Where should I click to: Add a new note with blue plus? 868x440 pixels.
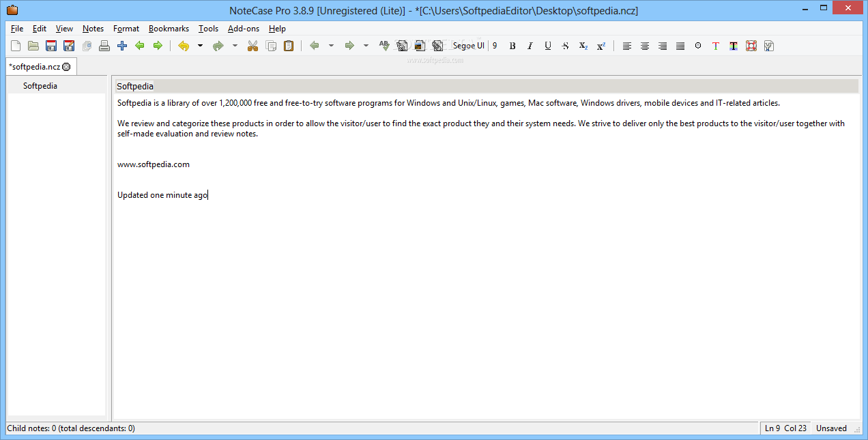(x=122, y=46)
